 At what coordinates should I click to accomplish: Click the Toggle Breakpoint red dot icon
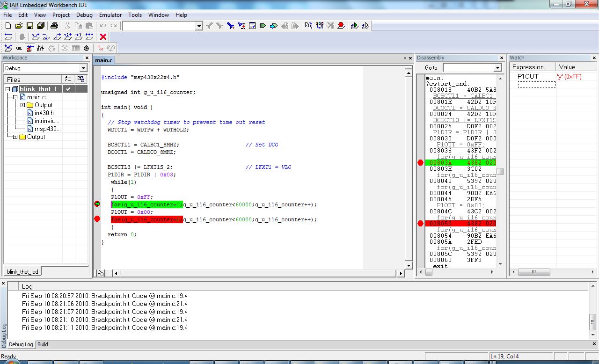pyautogui.click(x=341, y=26)
